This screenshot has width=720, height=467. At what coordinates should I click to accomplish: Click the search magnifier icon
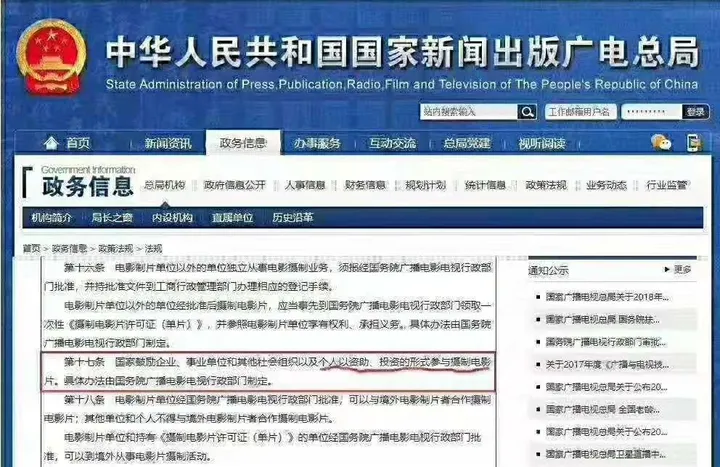[527, 112]
